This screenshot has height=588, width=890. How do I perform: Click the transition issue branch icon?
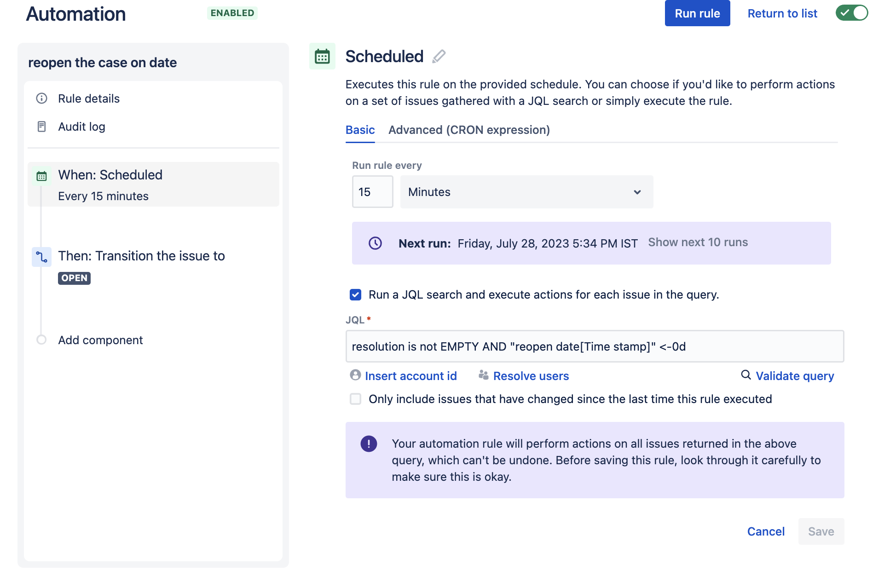[x=41, y=257]
